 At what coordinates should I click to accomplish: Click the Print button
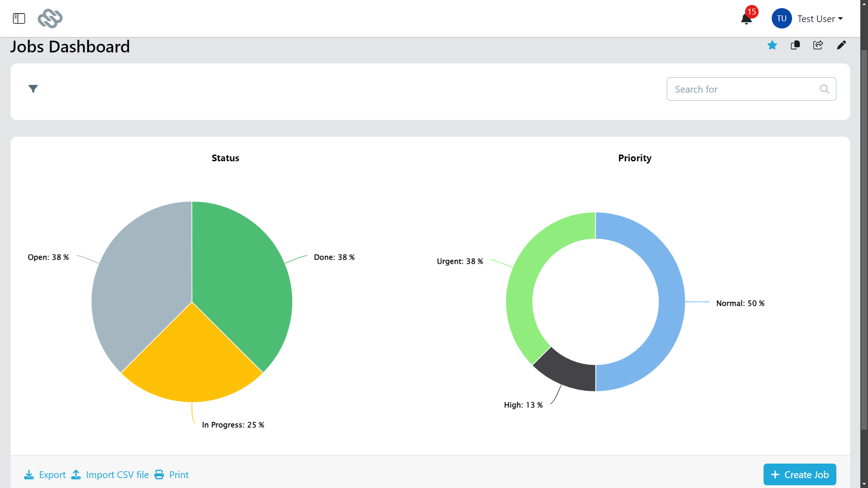[x=172, y=474]
